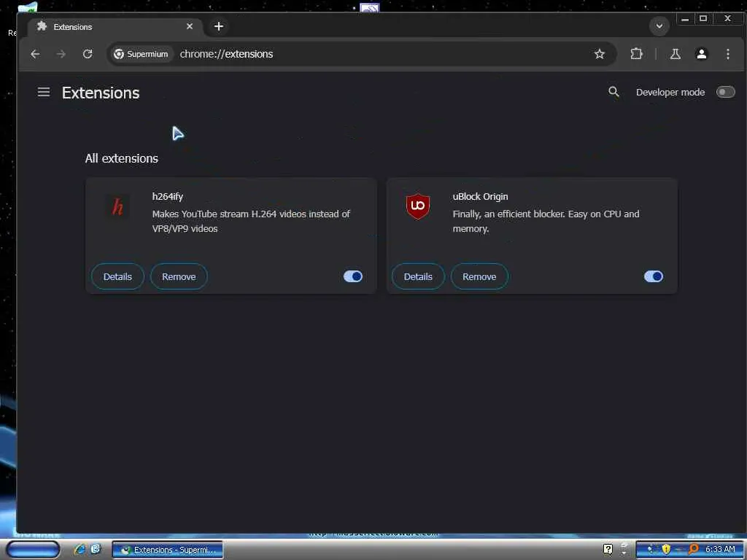Remove the h264ify extension
Screen dimensions: 747x560
pyautogui.click(x=179, y=276)
